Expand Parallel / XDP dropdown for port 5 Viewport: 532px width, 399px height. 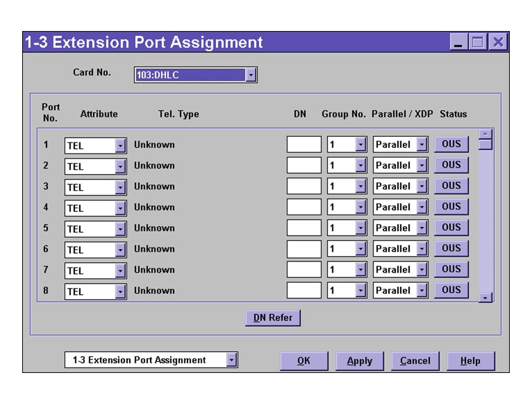coord(421,228)
